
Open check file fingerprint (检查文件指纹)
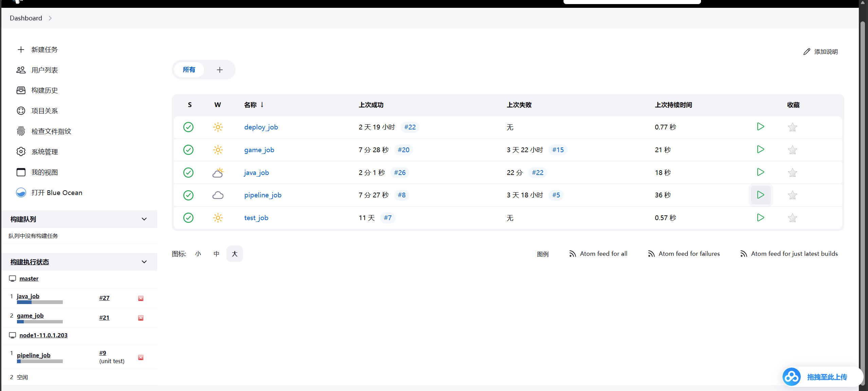(x=44, y=131)
